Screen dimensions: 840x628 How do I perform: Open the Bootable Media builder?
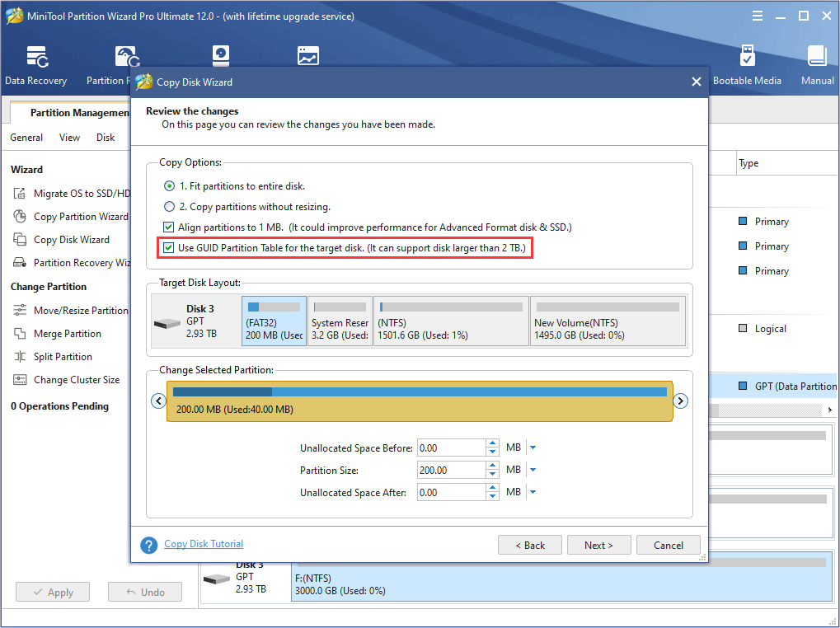point(747,64)
